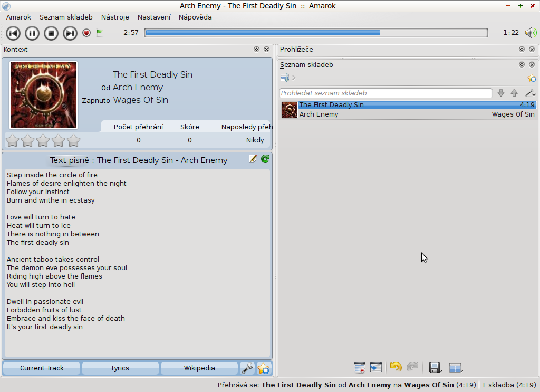Viewport: 540px width, 392px height.
Task: Click the Skóre column header
Action: pos(190,127)
